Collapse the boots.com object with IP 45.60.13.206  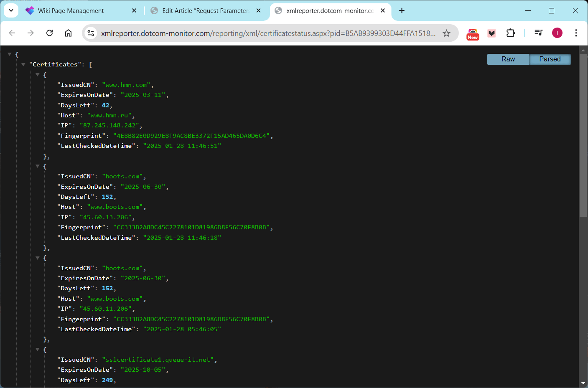tap(38, 166)
